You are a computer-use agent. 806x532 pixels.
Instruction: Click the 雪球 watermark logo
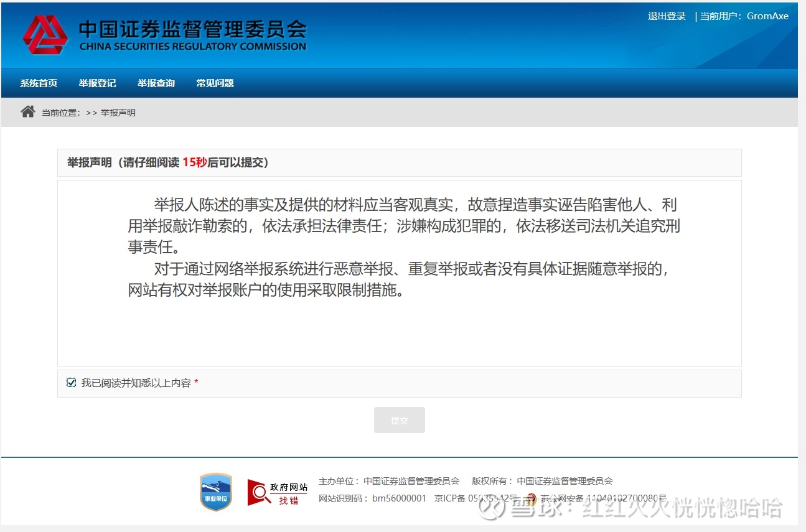point(491,510)
